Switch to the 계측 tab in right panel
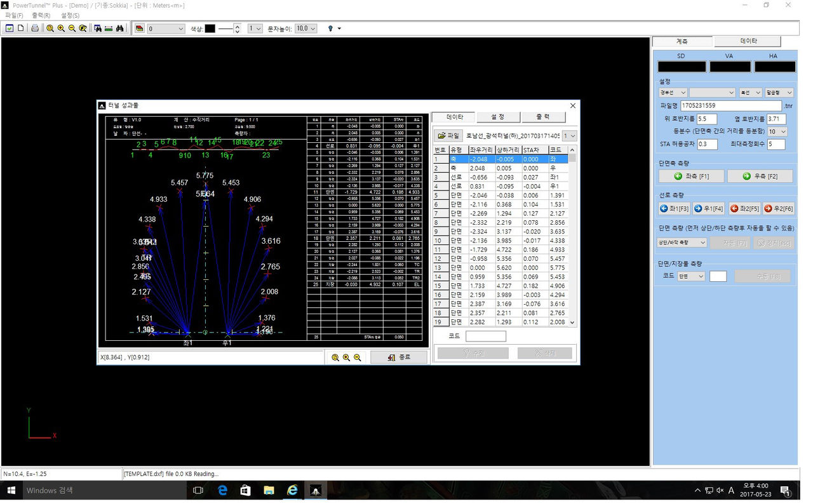Image resolution: width=813 pixels, height=504 pixels. tap(682, 41)
